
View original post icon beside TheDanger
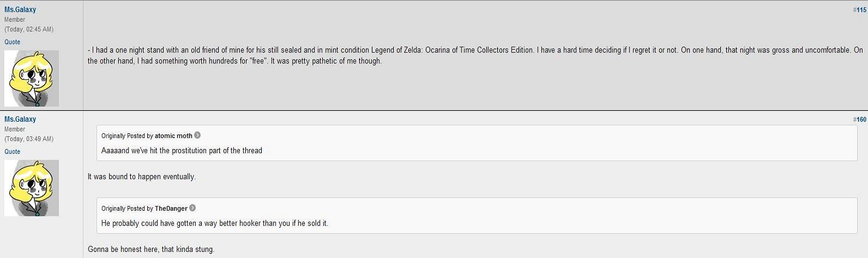click(193, 208)
